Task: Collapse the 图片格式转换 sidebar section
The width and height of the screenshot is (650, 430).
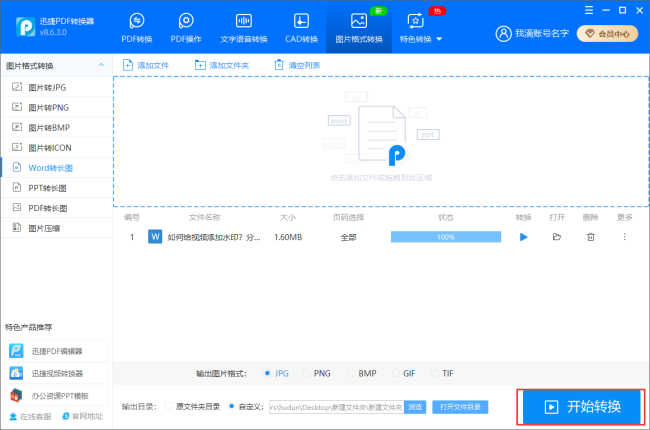Action: coord(101,65)
